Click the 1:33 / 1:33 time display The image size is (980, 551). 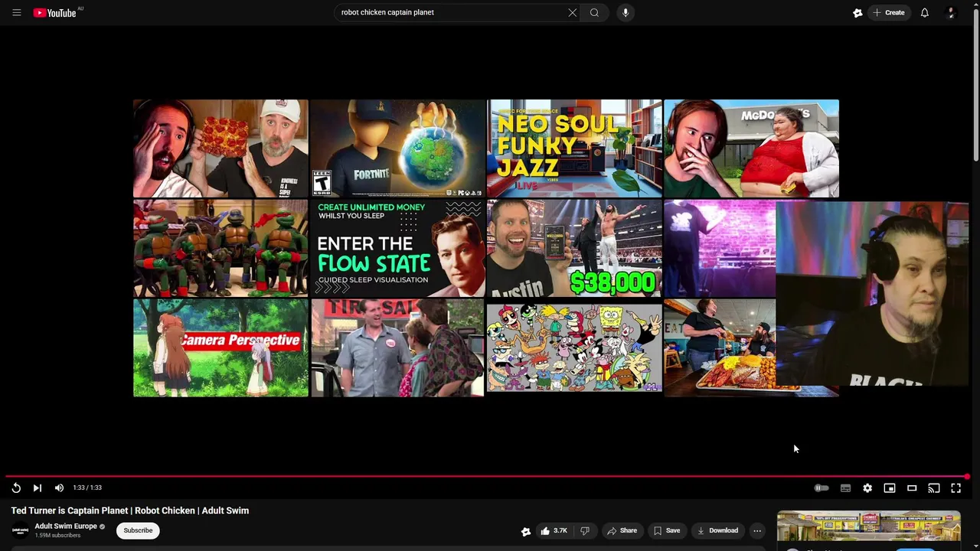click(87, 487)
